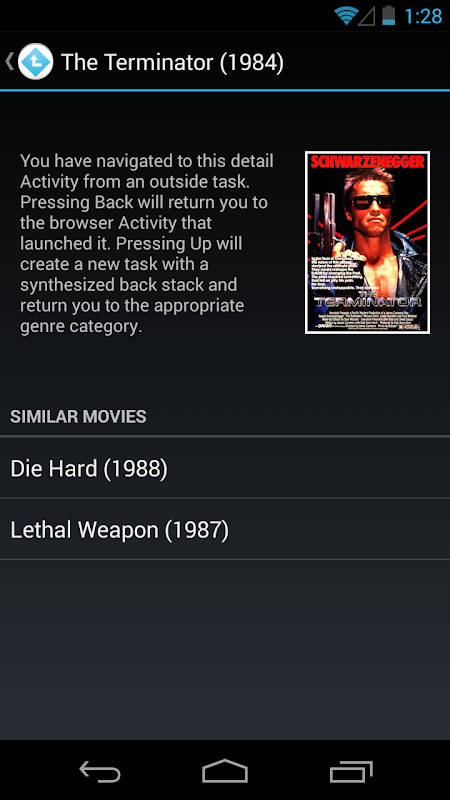Viewport: 450px width, 800px height.
Task: Tap the 1:28 clock in the status bar
Action: pyautogui.click(x=423, y=16)
